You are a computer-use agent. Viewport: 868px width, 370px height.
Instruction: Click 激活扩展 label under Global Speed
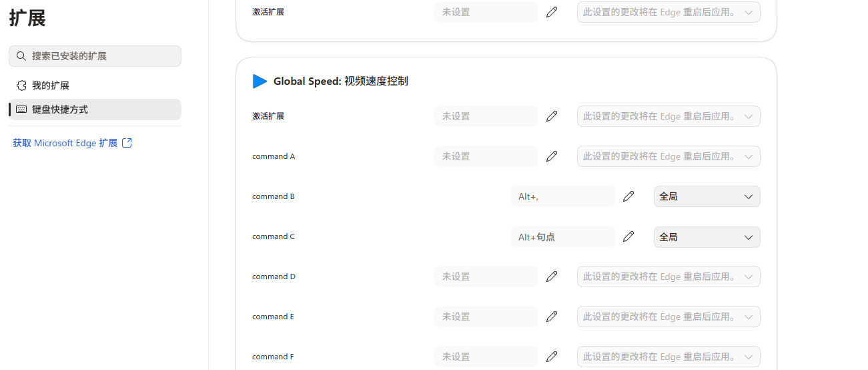(x=268, y=116)
